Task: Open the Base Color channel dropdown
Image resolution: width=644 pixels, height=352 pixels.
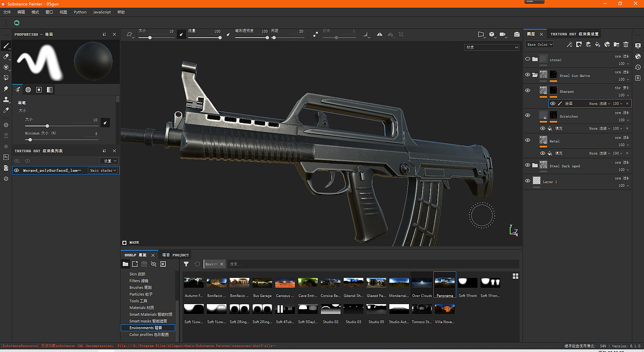Action: [539, 44]
